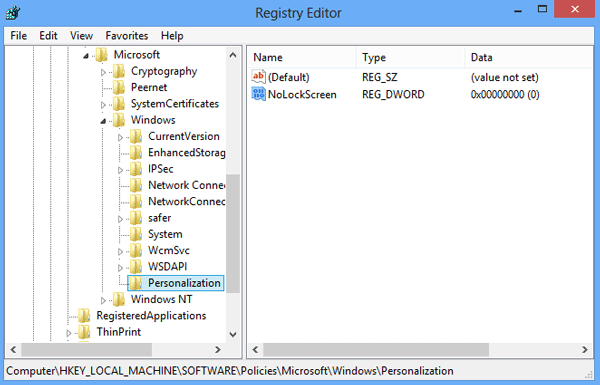Open the Favorites menu
Image resolution: width=600 pixels, height=385 pixels.
[x=127, y=36]
